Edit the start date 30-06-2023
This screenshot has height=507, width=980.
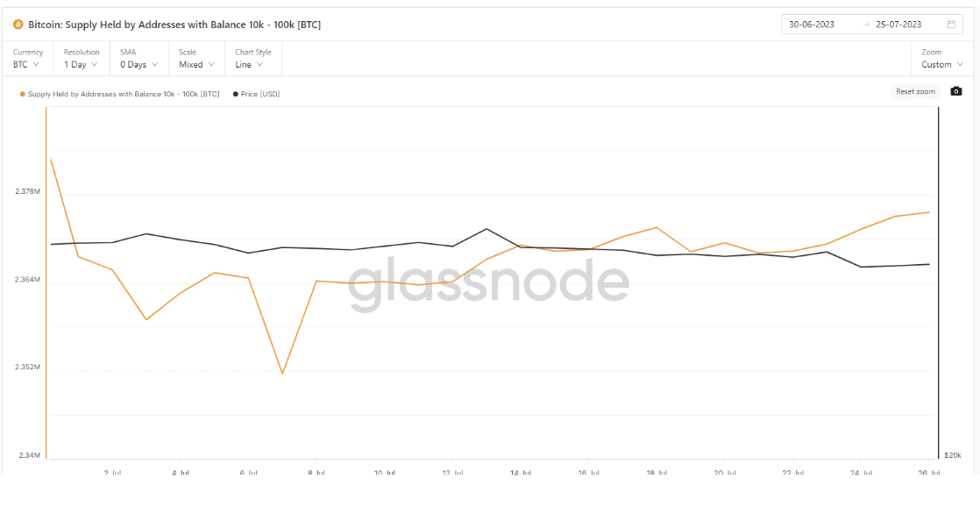(x=812, y=25)
